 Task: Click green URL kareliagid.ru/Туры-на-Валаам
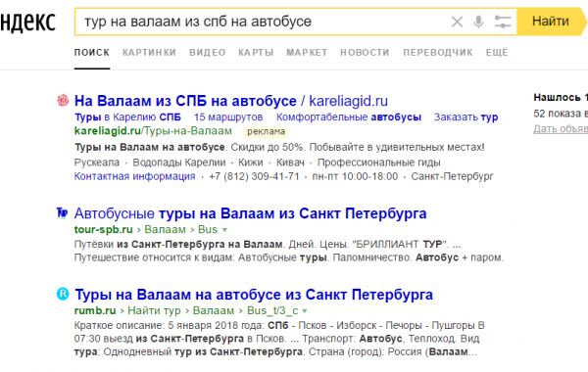coord(153,131)
